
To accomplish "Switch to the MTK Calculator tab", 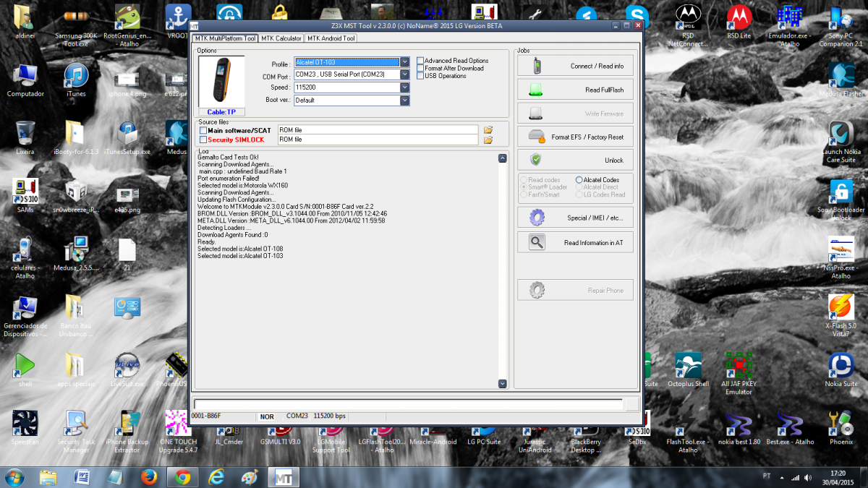I will coord(281,38).
